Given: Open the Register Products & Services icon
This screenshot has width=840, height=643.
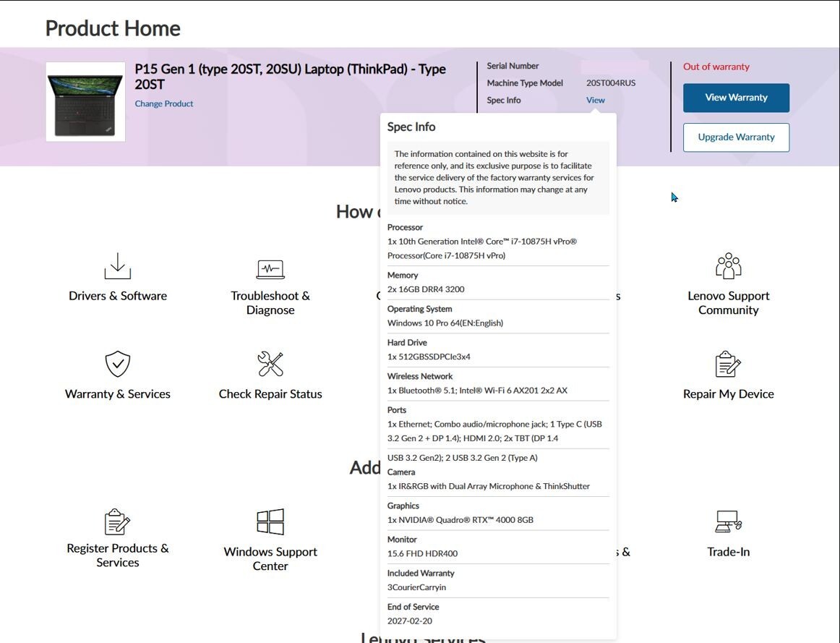Looking at the screenshot, I should pyautogui.click(x=118, y=522).
